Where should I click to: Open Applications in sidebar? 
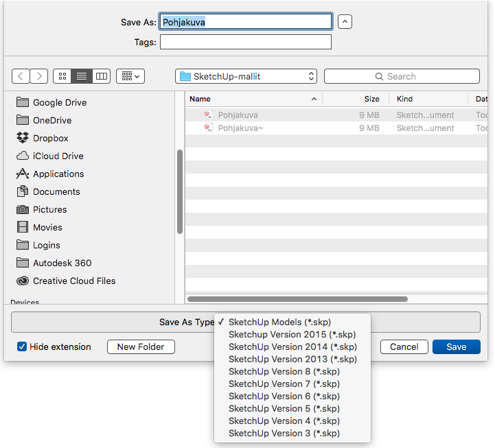(50, 174)
